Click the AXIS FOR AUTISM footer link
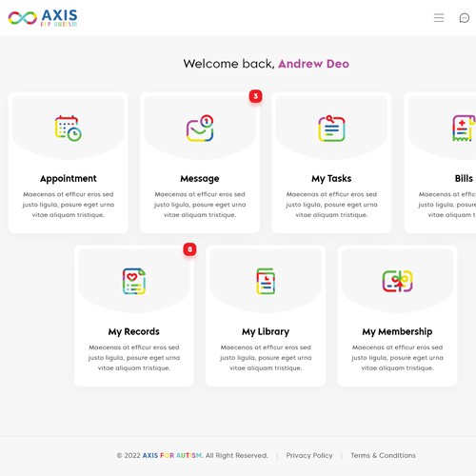The image size is (476, 476). (x=172, y=455)
